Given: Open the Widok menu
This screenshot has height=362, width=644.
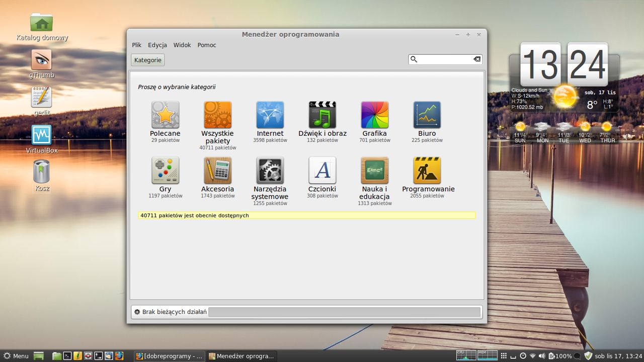Looking at the screenshot, I should coord(182,45).
